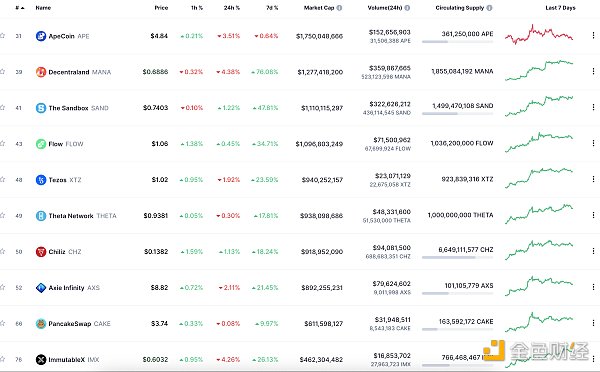Open the ImmutableX coin link
This screenshot has width=600, height=372.
(66, 360)
